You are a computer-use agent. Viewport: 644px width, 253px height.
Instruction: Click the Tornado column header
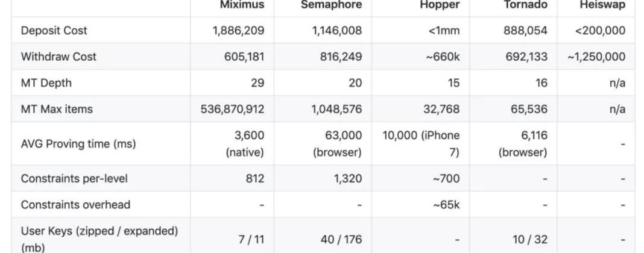pos(525,5)
